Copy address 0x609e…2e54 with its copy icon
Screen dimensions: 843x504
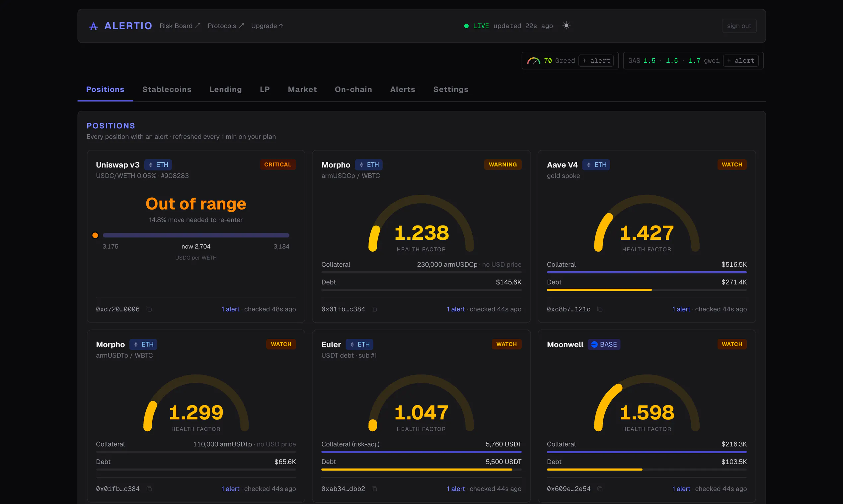tap(600, 489)
